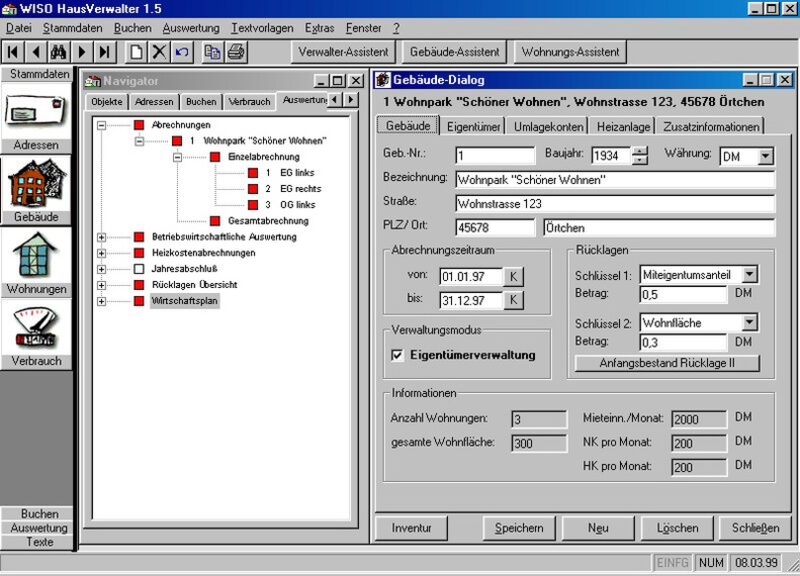The width and height of the screenshot is (800, 576).
Task: Go to next record arrow icon
Action: tap(82, 52)
